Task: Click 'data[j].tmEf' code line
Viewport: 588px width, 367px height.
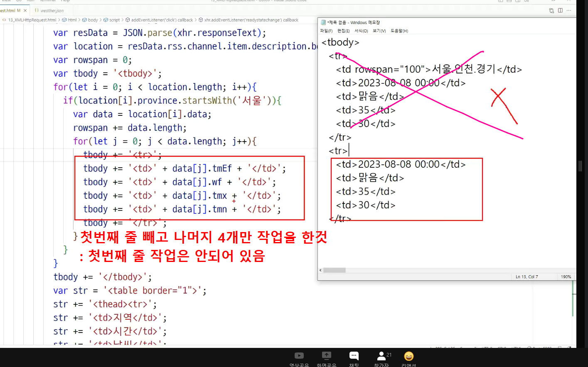Action: pyautogui.click(x=185, y=169)
